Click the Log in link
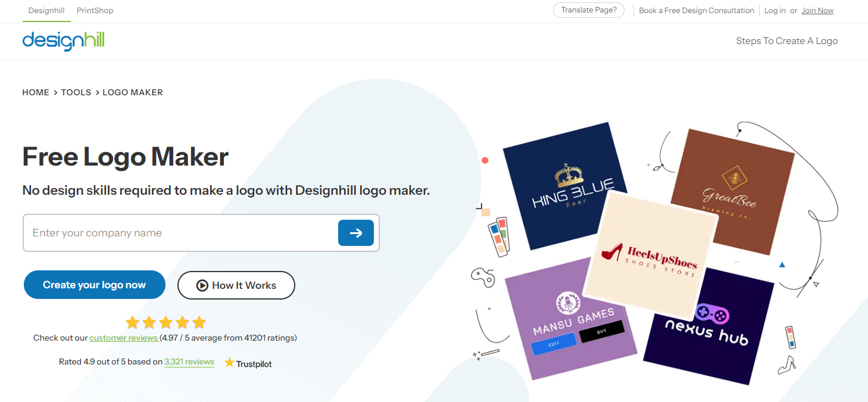868x402 pixels. [775, 11]
